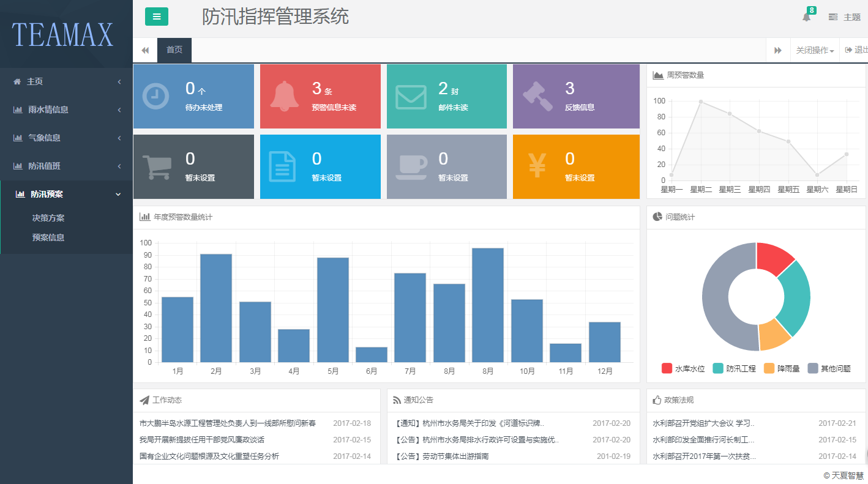868x484 pixels.
Task: Open unread mail via the envelope panel
Action: (411, 96)
